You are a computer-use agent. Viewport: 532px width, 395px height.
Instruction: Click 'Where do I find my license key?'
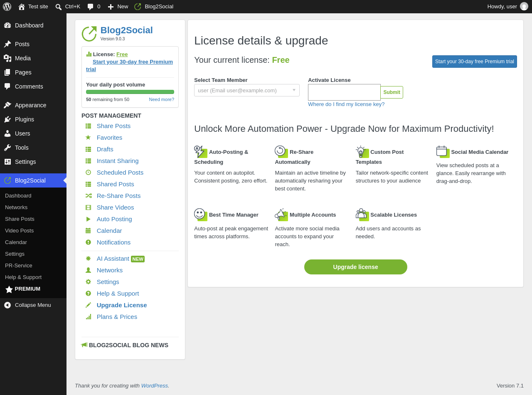[x=346, y=104]
